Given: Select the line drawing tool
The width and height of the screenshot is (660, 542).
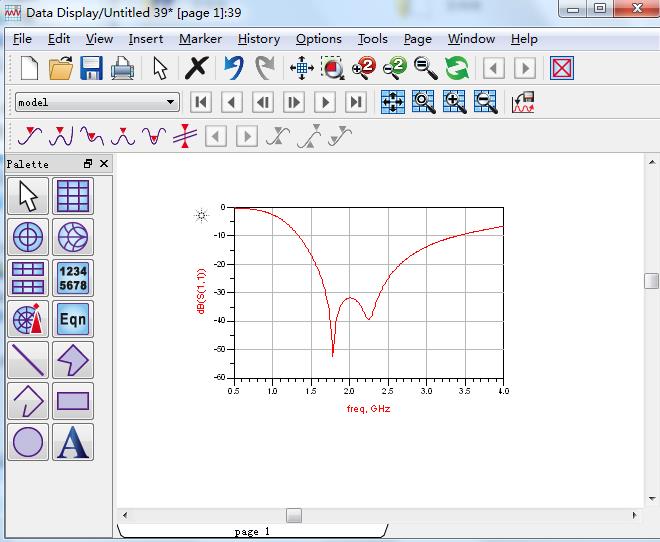Looking at the screenshot, I should point(28,360).
